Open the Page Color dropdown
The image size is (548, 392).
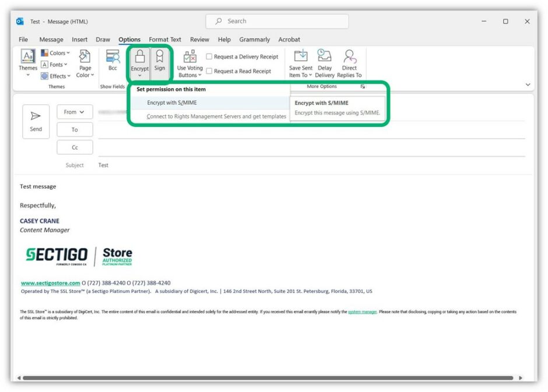tap(85, 64)
